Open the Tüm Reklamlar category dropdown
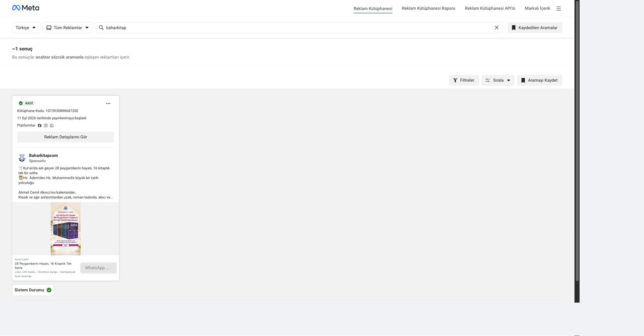 [68, 28]
